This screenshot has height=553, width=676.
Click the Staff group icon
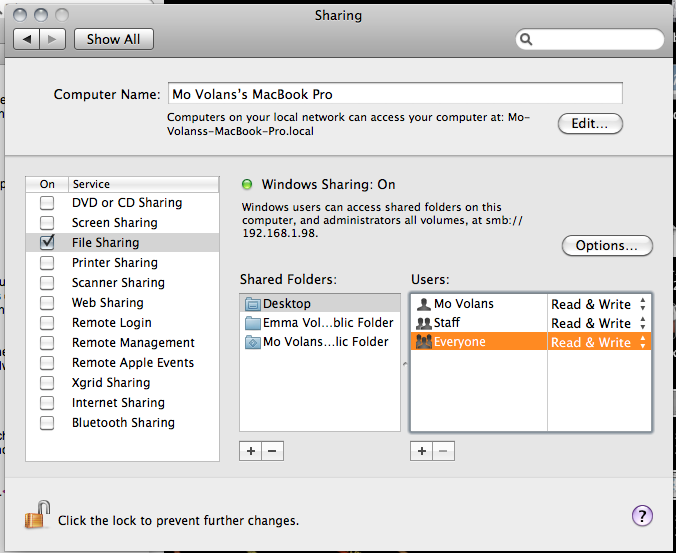[424, 323]
